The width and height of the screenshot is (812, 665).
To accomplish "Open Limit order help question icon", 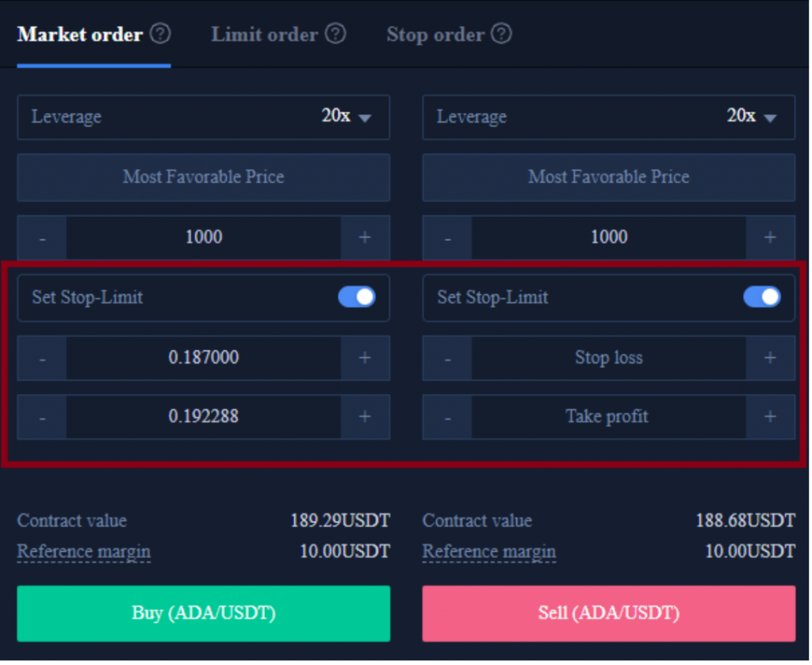I will point(335,34).
